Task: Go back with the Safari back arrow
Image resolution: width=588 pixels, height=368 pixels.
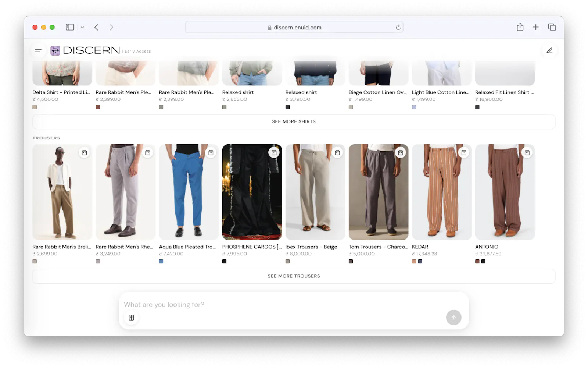Action: 96,27
